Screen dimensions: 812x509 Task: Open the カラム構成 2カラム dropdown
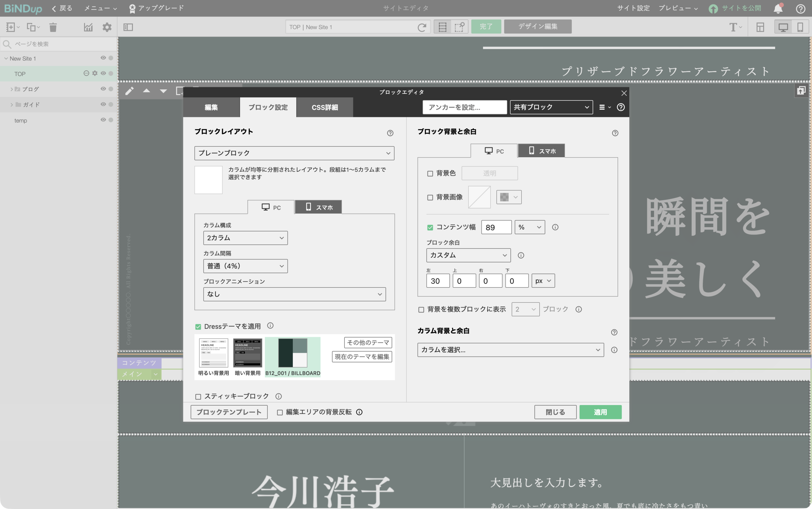click(x=245, y=238)
